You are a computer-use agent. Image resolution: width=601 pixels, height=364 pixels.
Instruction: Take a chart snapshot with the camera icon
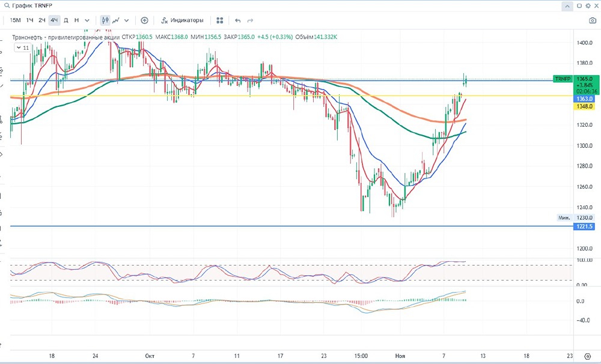593,20
